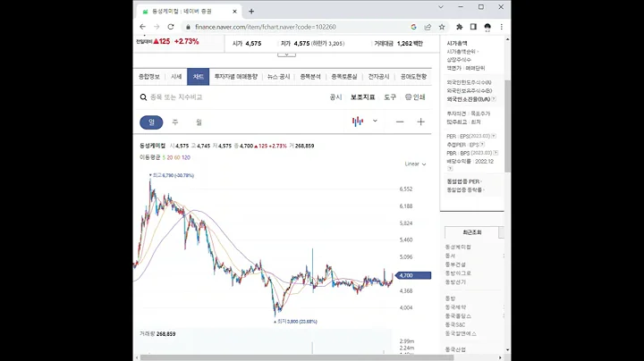Select the 최근조회 sidebar tab
The height and width of the screenshot is (361, 644).
pyautogui.click(x=472, y=232)
